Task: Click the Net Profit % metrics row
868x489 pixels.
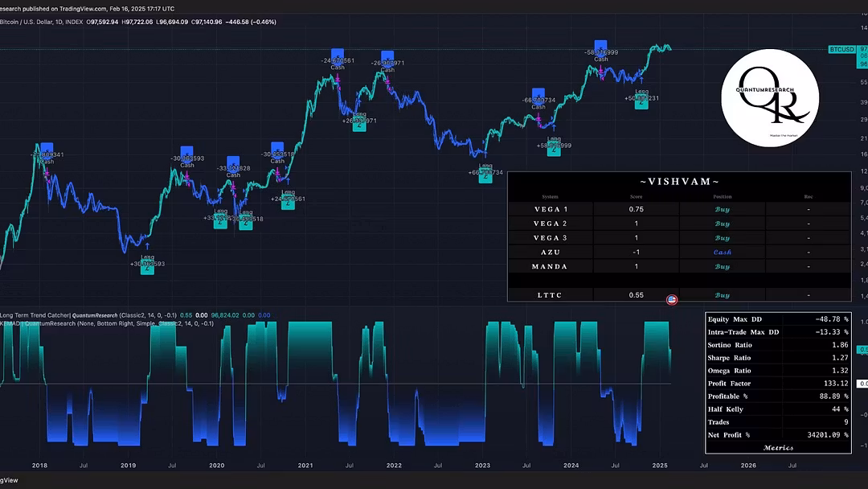Action: coord(777,434)
